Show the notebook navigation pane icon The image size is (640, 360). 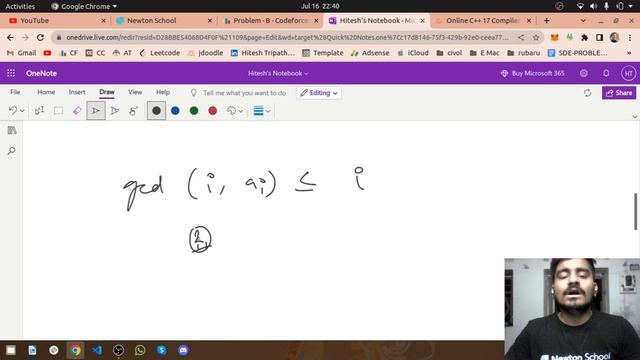[x=12, y=131]
